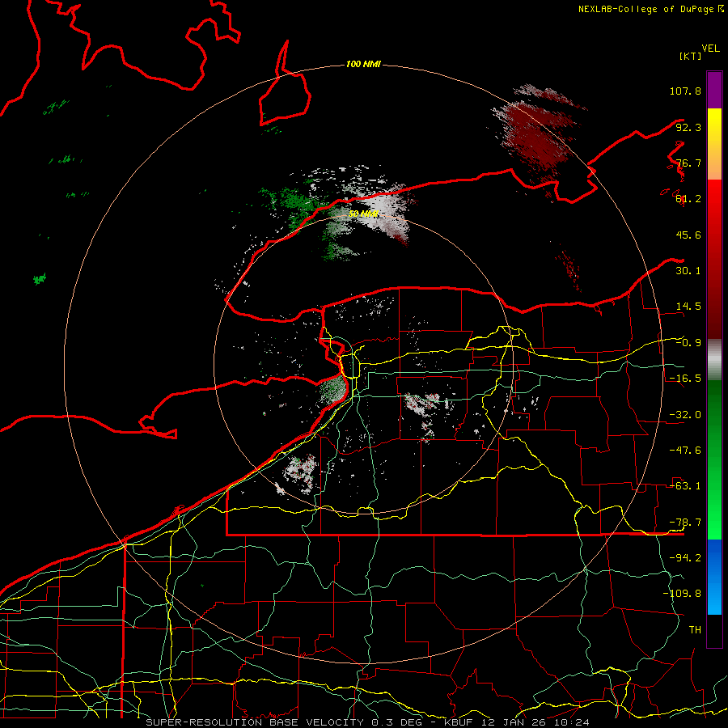Select the -47.6 velocity scale value
This screenshot has width=728, height=728.
pos(685,451)
